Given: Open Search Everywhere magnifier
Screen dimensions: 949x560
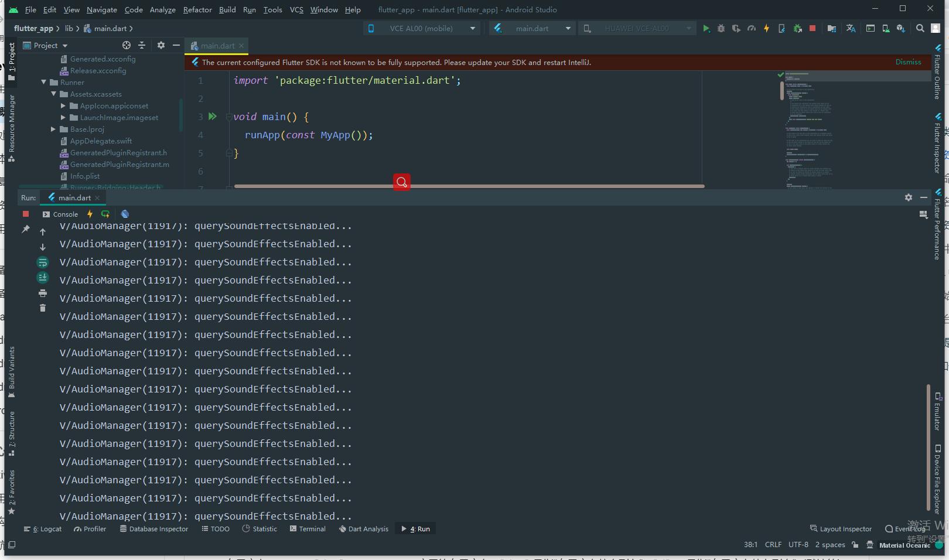Looking at the screenshot, I should coord(920,28).
